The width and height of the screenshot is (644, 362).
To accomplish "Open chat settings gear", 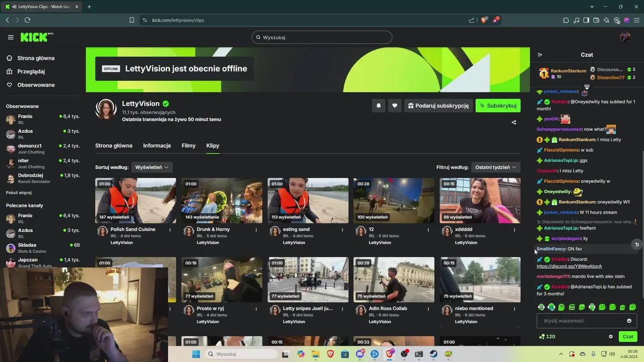I will tap(611, 336).
